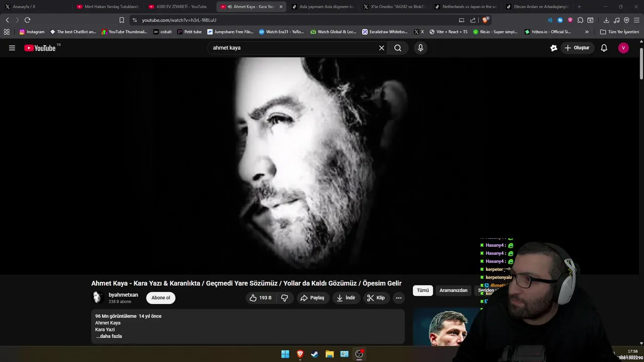The width and height of the screenshot is (644, 362).
Task: Open the hitbox.io bookmark
Action: [547, 32]
